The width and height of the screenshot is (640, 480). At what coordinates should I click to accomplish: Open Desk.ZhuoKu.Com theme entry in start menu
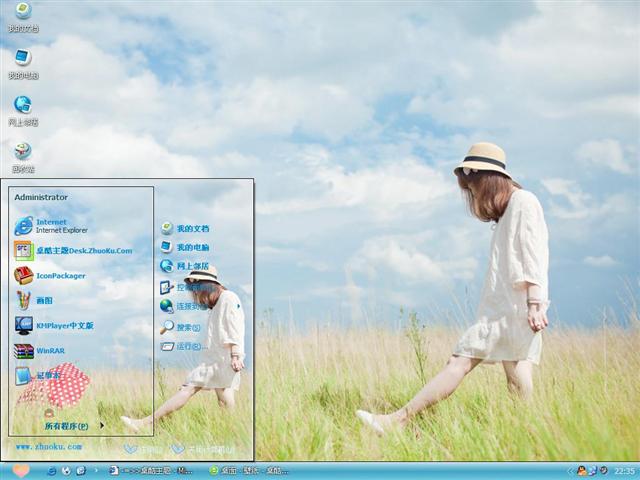(73, 251)
